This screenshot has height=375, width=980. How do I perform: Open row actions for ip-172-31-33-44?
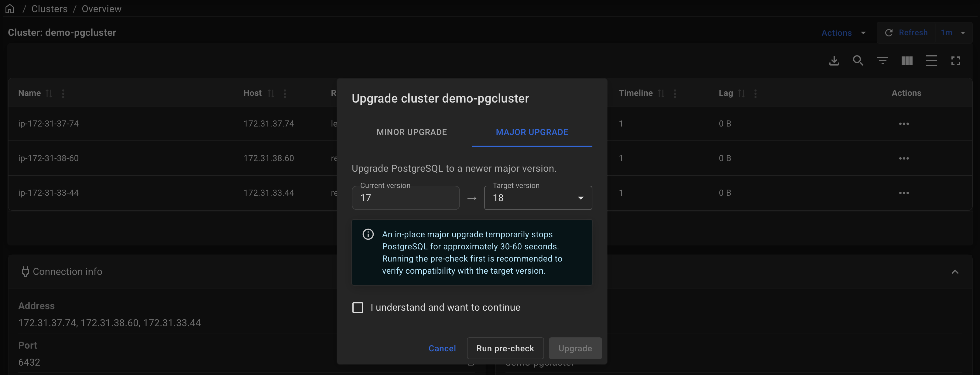pyautogui.click(x=904, y=193)
